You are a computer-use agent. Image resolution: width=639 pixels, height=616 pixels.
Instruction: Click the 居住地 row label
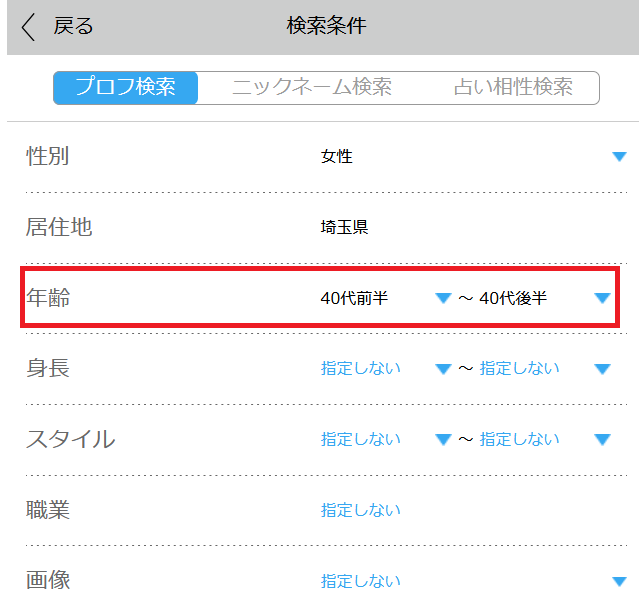coord(59,227)
